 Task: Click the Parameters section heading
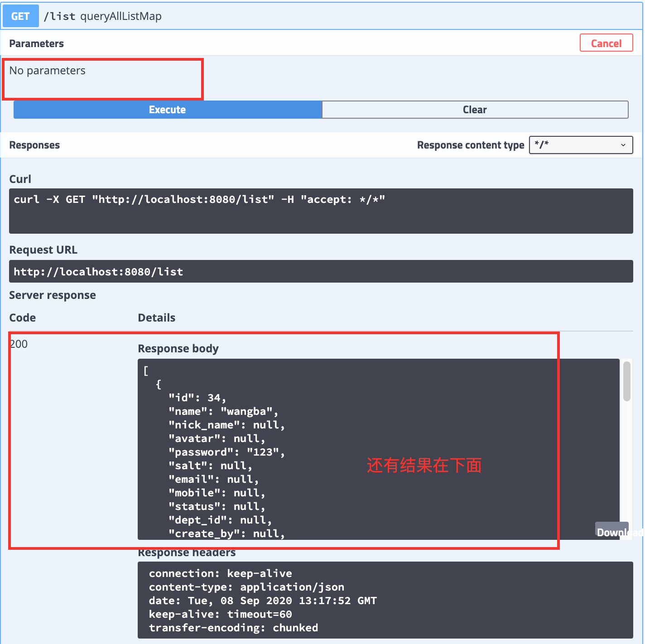pos(36,43)
